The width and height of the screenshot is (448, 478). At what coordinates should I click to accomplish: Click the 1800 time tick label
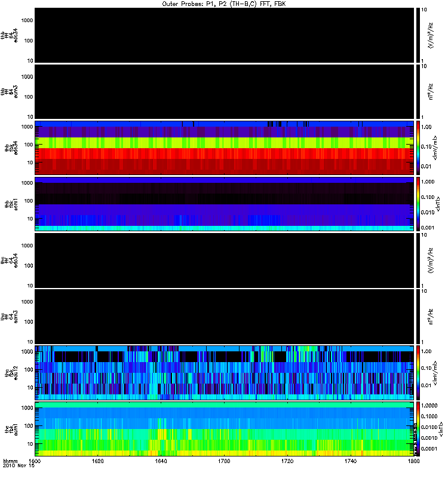click(x=413, y=461)
